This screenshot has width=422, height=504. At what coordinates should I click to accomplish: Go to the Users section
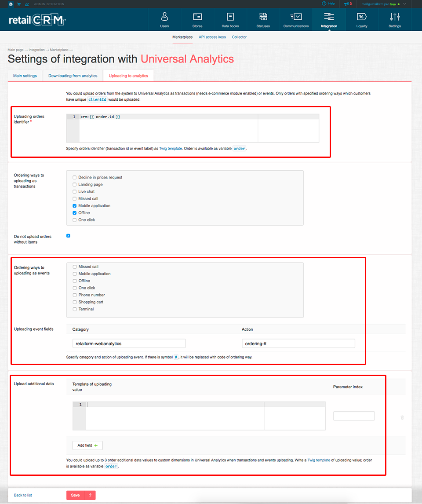click(164, 20)
